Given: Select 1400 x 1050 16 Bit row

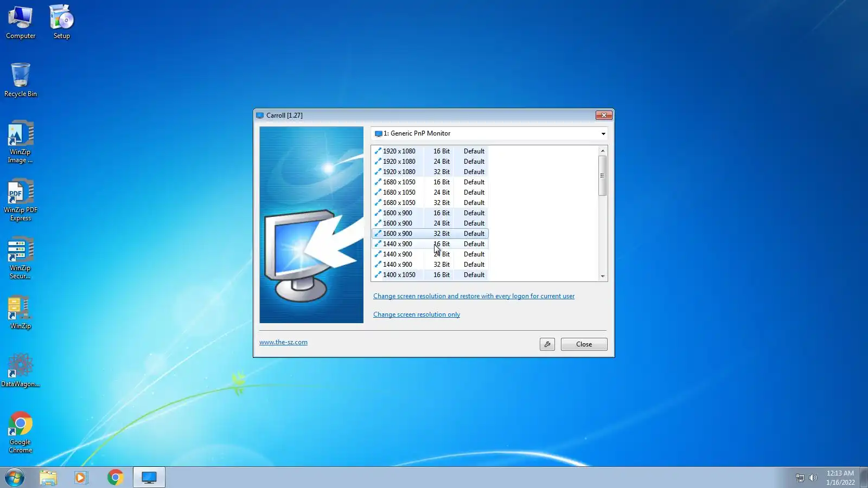Looking at the screenshot, I should pyautogui.click(x=430, y=275).
